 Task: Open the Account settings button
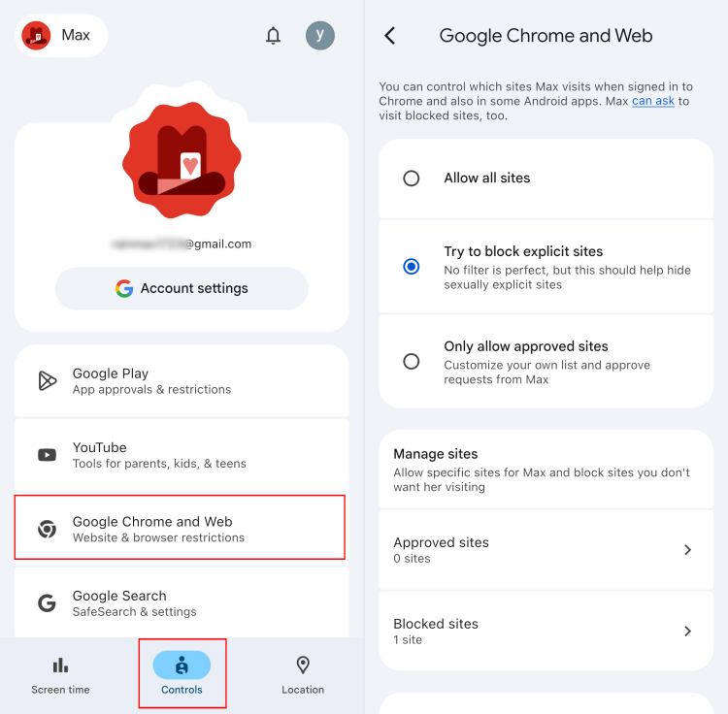coord(182,288)
